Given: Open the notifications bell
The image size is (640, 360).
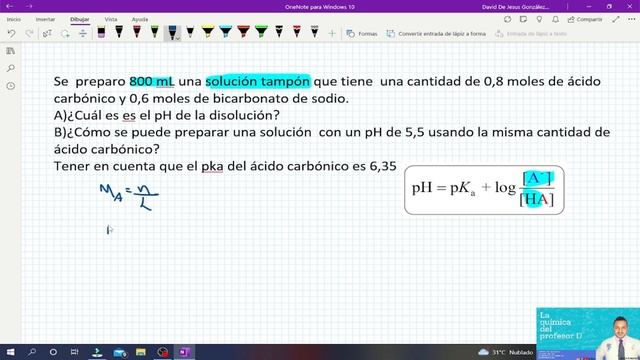Looking at the screenshot, I should [555, 19].
